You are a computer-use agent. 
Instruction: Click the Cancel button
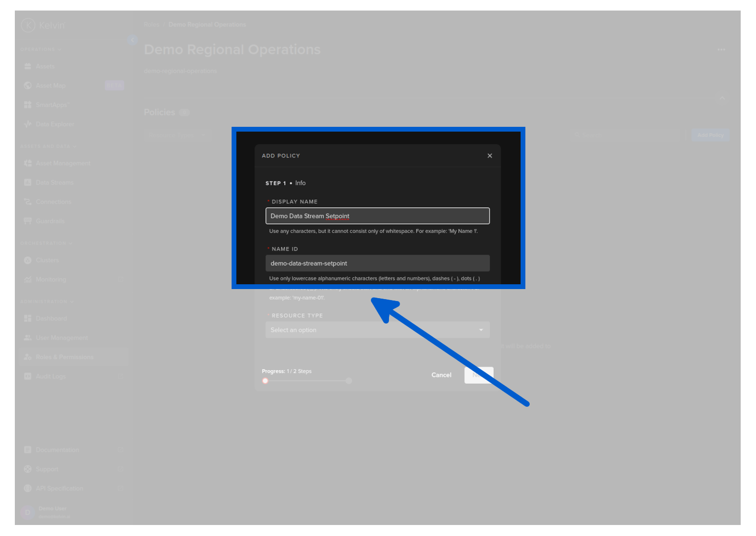(441, 375)
